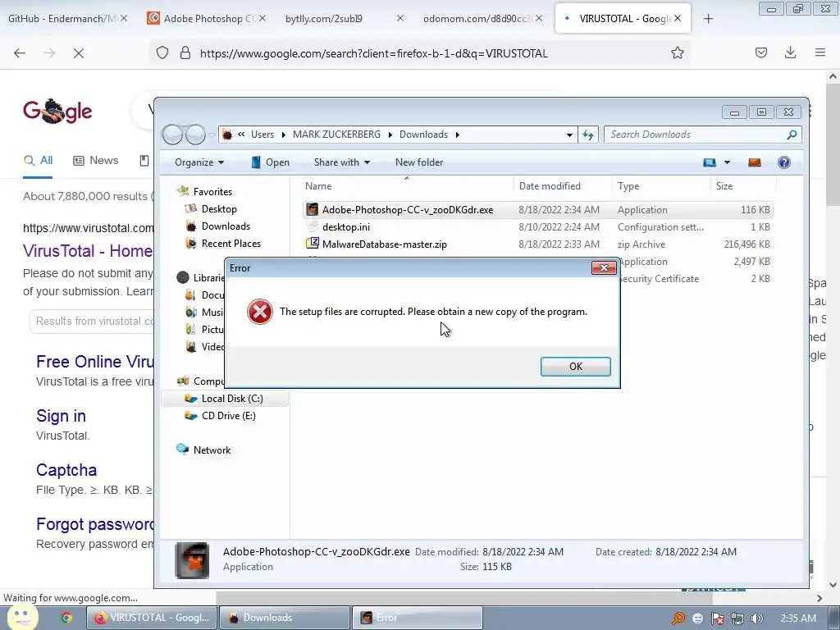Open view options dropdown arrow
The image size is (840, 630).
(x=727, y=162)
